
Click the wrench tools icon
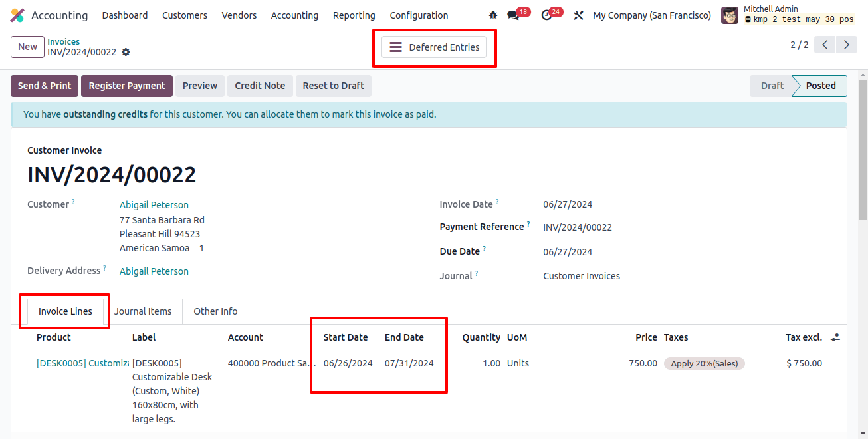coord(578,15)
